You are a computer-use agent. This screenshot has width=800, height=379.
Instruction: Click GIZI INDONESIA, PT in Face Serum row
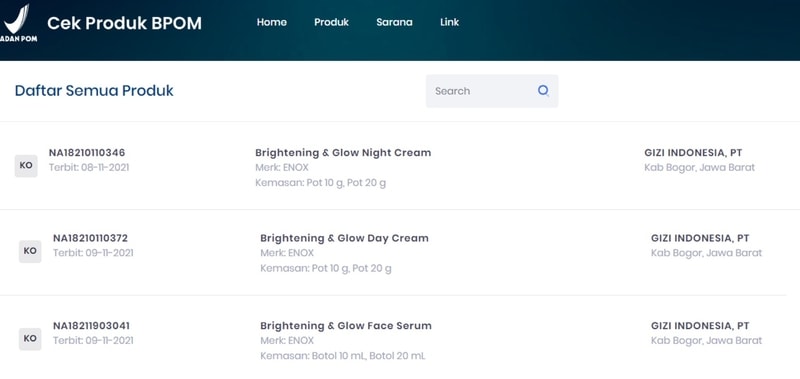700,325
